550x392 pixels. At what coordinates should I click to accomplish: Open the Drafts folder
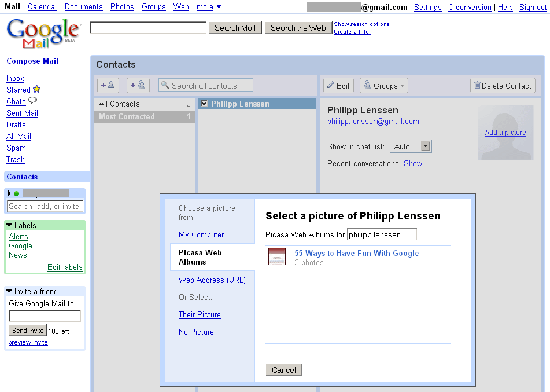click(x=16, y=124)
